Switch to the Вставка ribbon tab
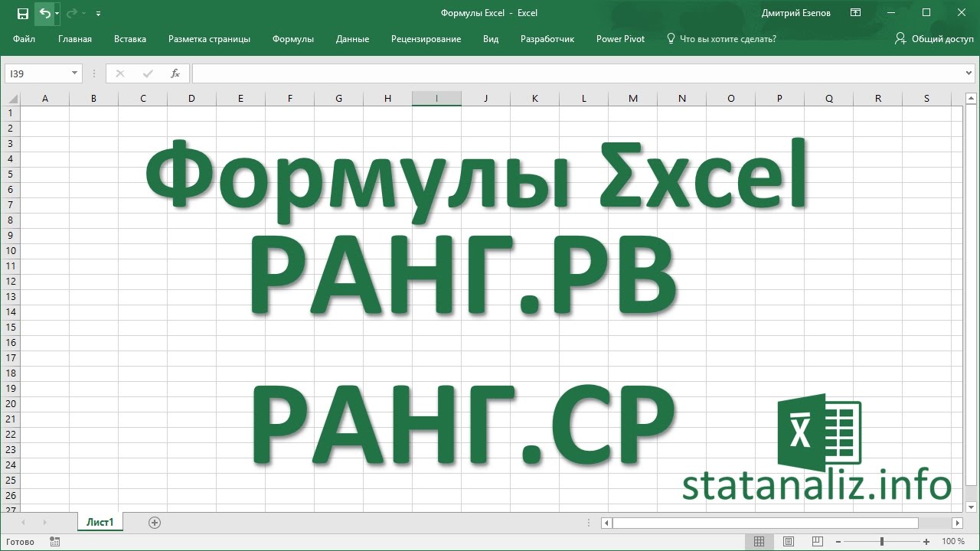 130,38
